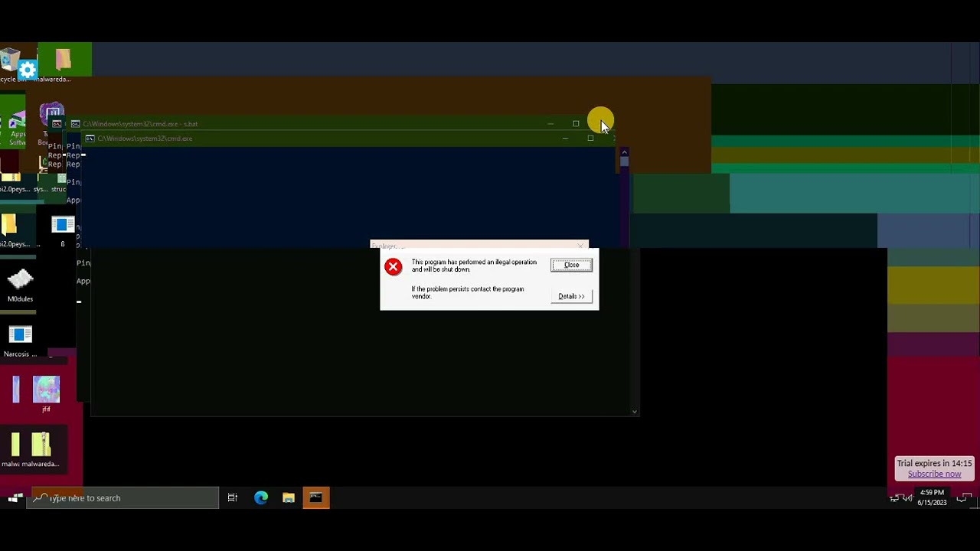Click Close in the error dialog

click(571, 266)
